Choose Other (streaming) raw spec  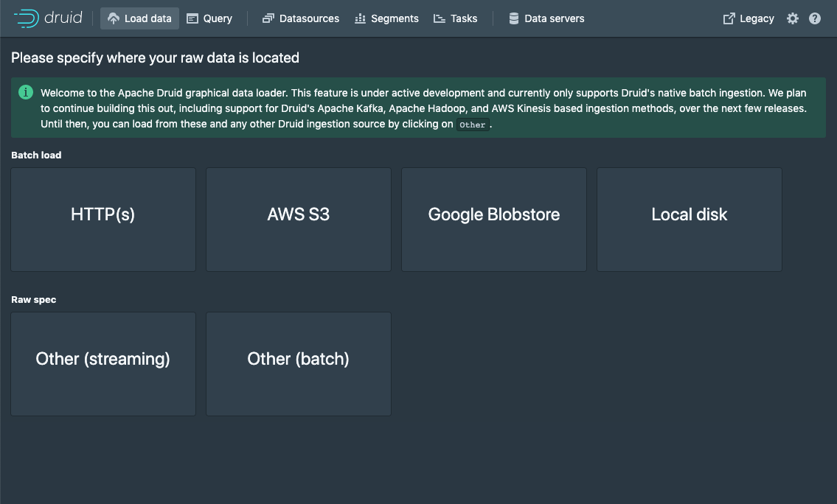pyautogui.click(x=103, y=363)
